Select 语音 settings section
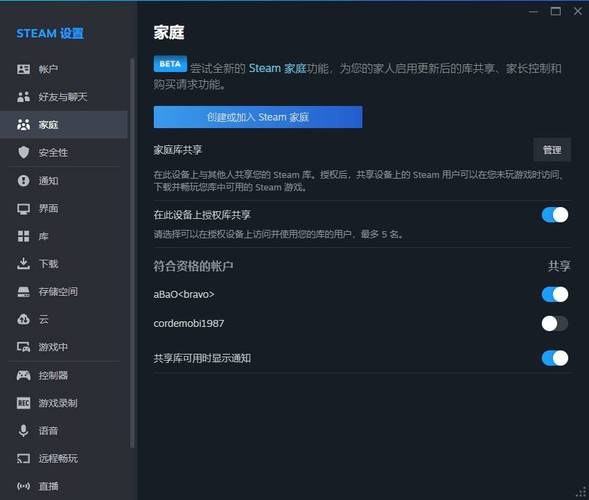The height and width of the screenshot is (500, 589). tap(64, 431)
